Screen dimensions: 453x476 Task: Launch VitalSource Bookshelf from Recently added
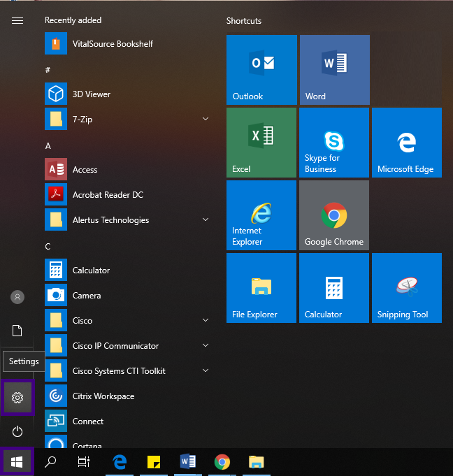[127, 43]
